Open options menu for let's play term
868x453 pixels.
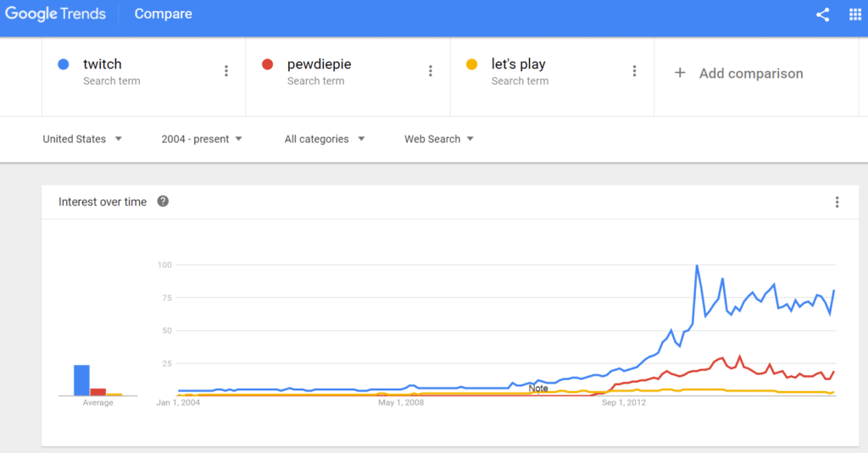(634, 71)
